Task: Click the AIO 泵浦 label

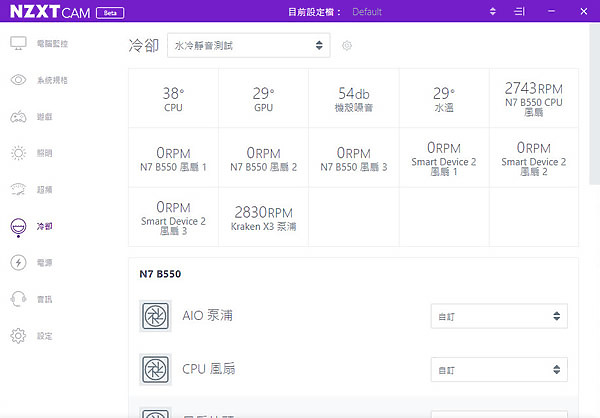Action: point(207,315)
